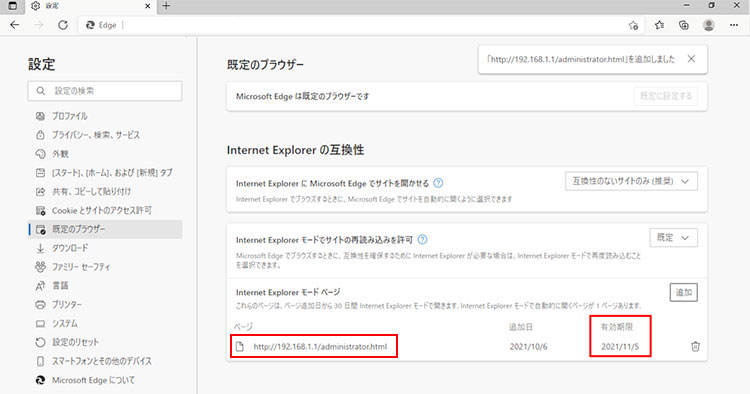Expand 互換性のないサイトのみ (推奨) dropdown

(631, 181)
